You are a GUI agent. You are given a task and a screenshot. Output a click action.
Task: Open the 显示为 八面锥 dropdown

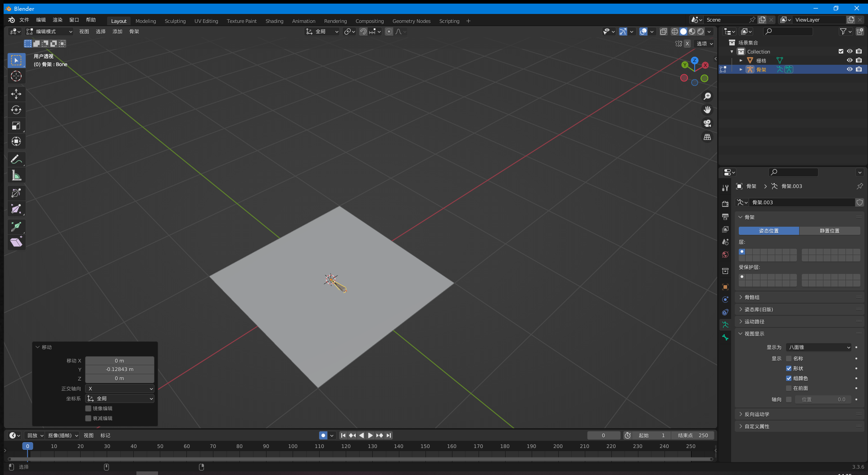pos(819,347)
